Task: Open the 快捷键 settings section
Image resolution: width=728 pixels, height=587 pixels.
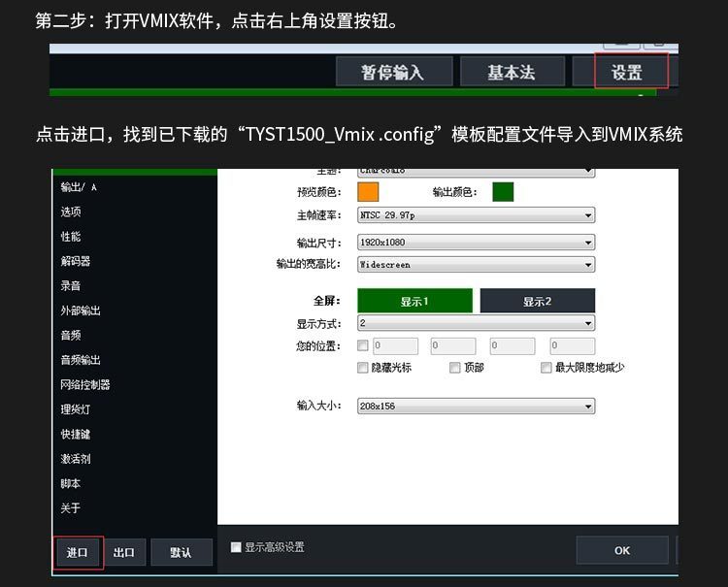Action: (75, 434)
